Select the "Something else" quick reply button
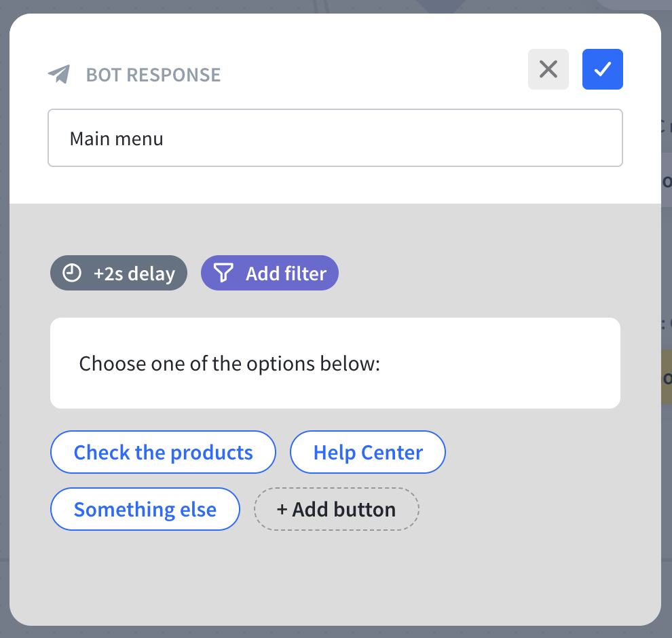 [145, 510]
